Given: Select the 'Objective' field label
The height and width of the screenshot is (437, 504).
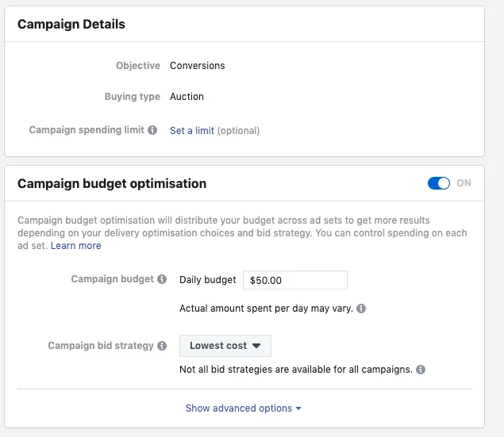Looking at the screenshot, I should coord(138,66).
